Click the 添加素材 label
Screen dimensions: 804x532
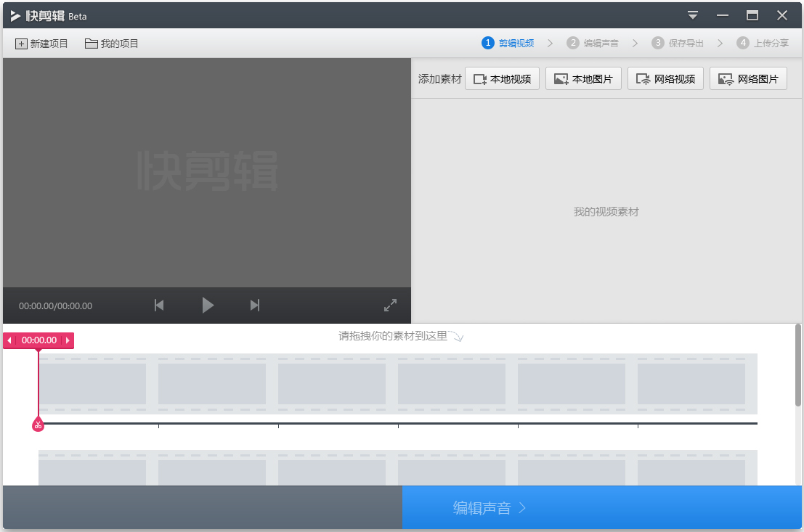[x=439, y=79]
